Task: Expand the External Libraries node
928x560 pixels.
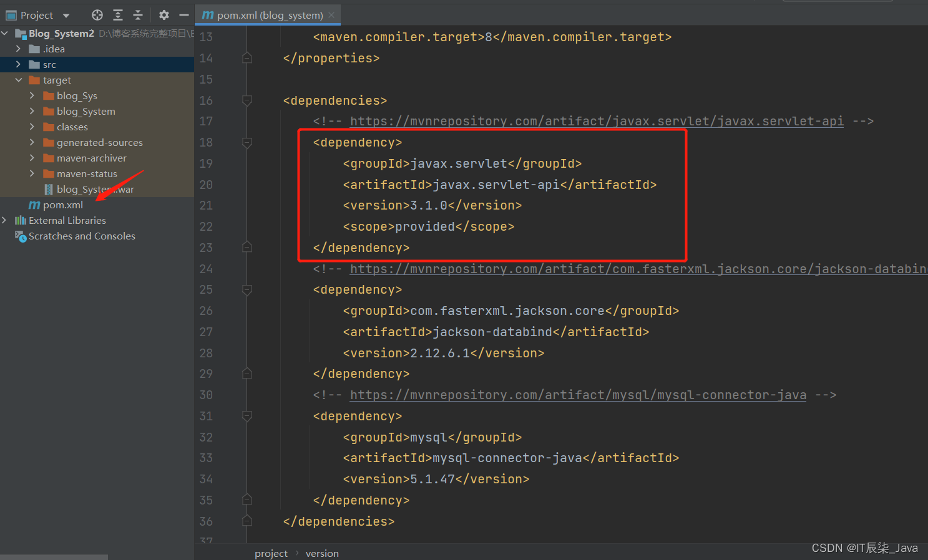Action: click(x=5, y=220)
